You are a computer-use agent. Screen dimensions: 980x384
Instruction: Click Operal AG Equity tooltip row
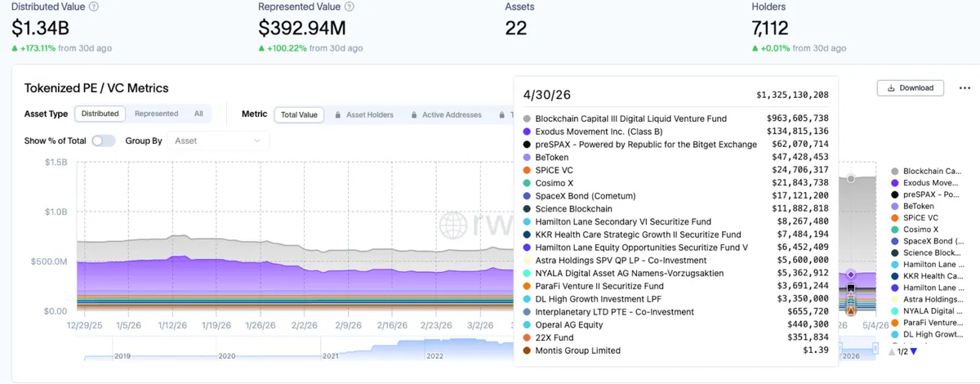pos(676,324)
